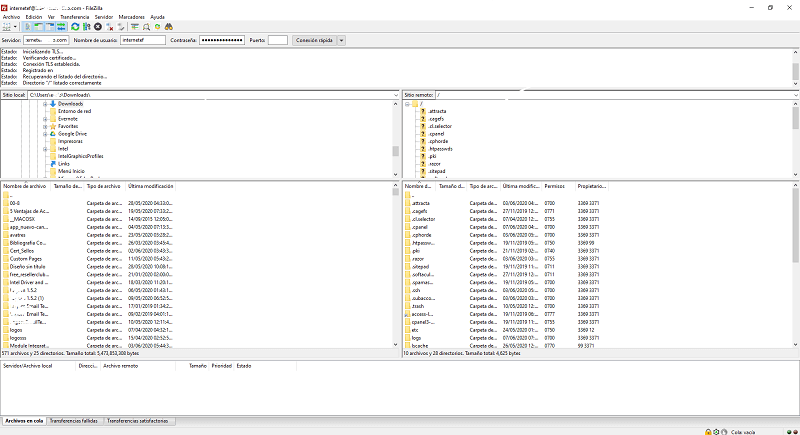This screenshot has height=435, width=800.
Task: Open the Site Manager dropdown arrow
Action: (15, 27)
